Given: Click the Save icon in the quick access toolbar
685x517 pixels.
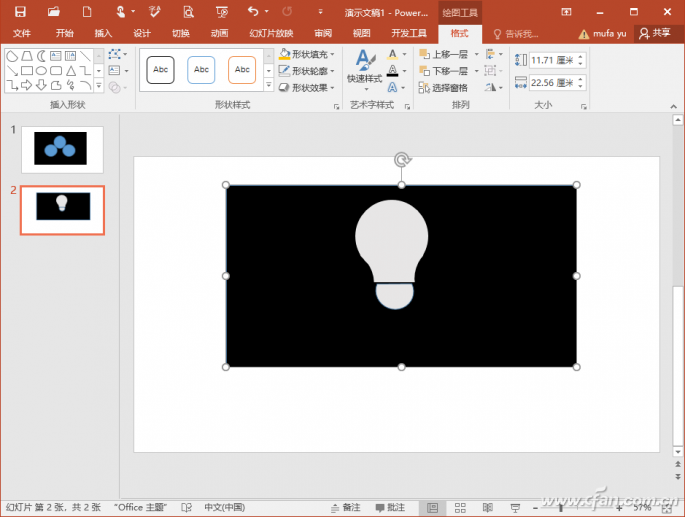Looking at the screenshot, I should (20, 12).
